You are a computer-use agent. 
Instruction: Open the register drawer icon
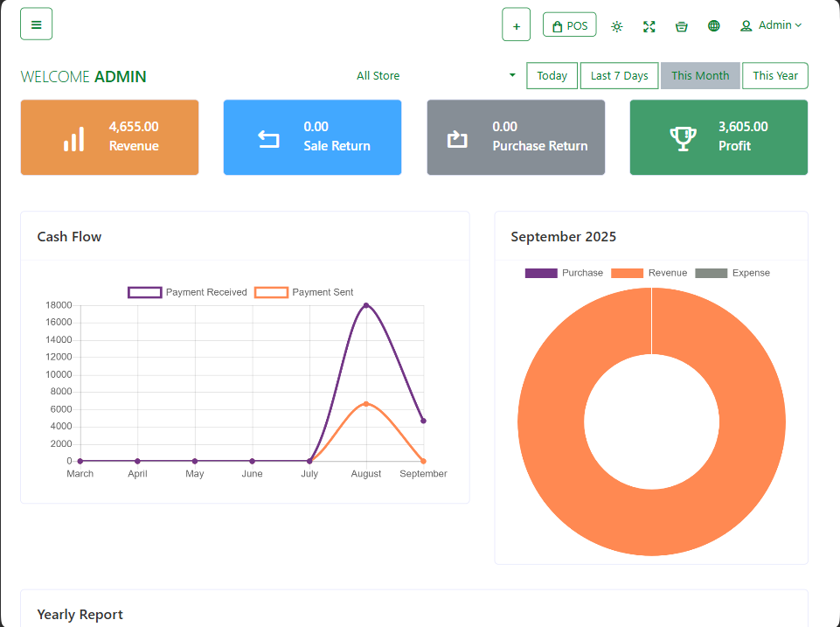click(681, 26)
